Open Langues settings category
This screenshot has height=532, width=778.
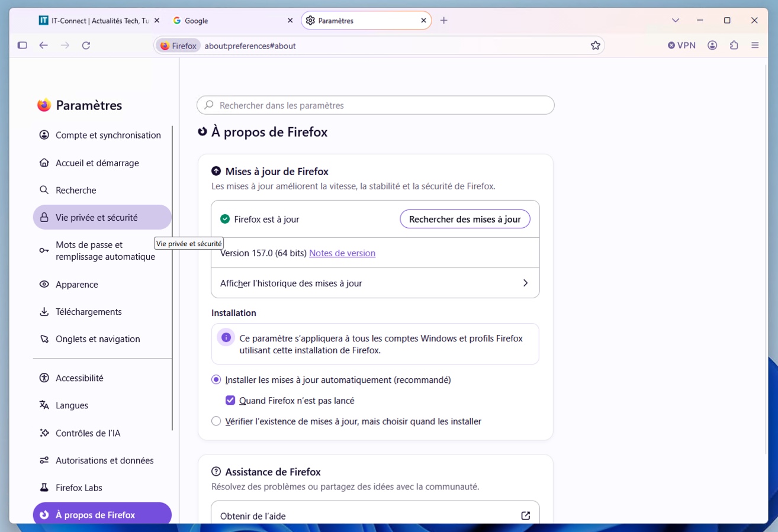[102, 405]
